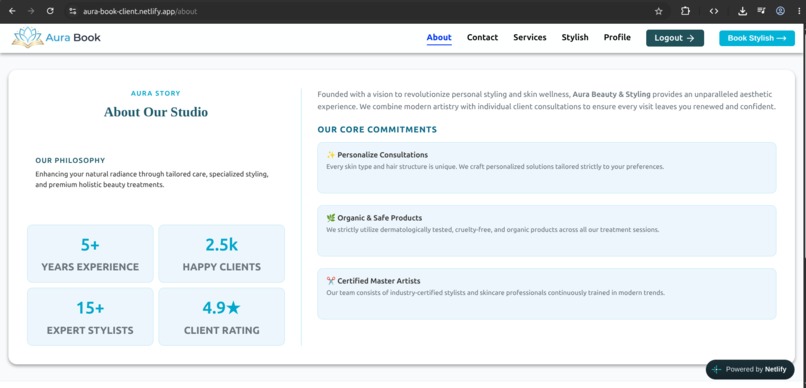Click the bold Aura Beauty & Styling text
Image resolution: width=806 pixels, height=388 pixels.
612,95
